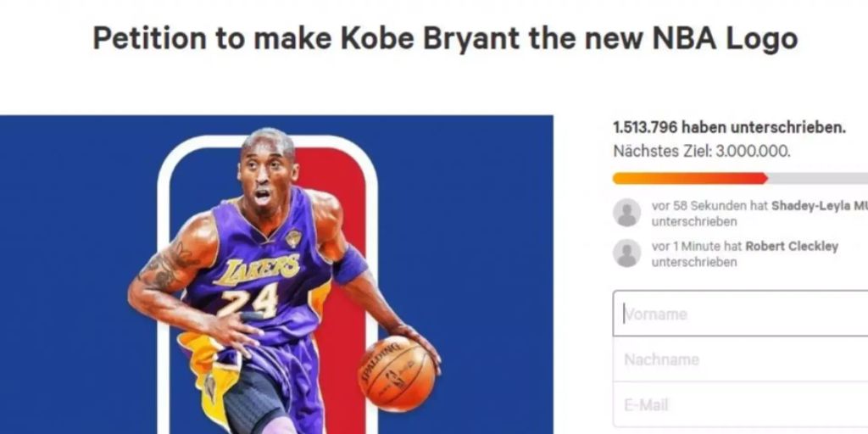Click the purple armband on the player's arm
Viewport: 868px width, 434px height.
(348, 265)
